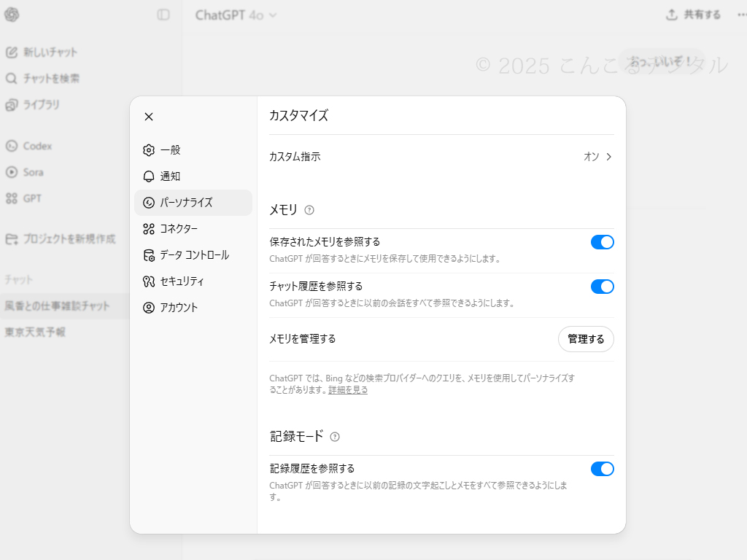Viewport: 747px width, 560px height.
Task: Click the help icon next to 記録モード
Action: click(335, 437)
